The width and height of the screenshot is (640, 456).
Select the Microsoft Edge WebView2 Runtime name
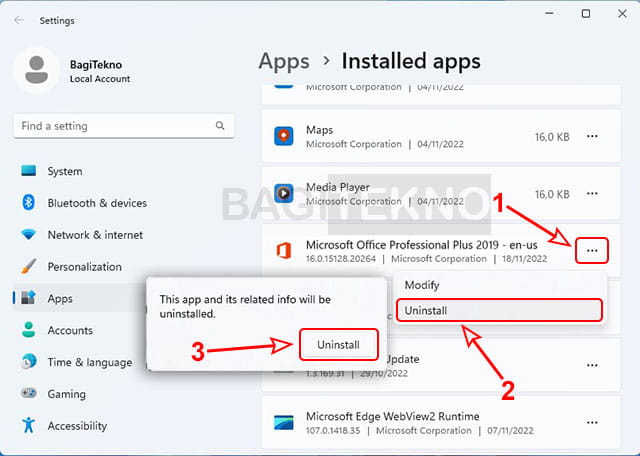[x=393, y=416]
